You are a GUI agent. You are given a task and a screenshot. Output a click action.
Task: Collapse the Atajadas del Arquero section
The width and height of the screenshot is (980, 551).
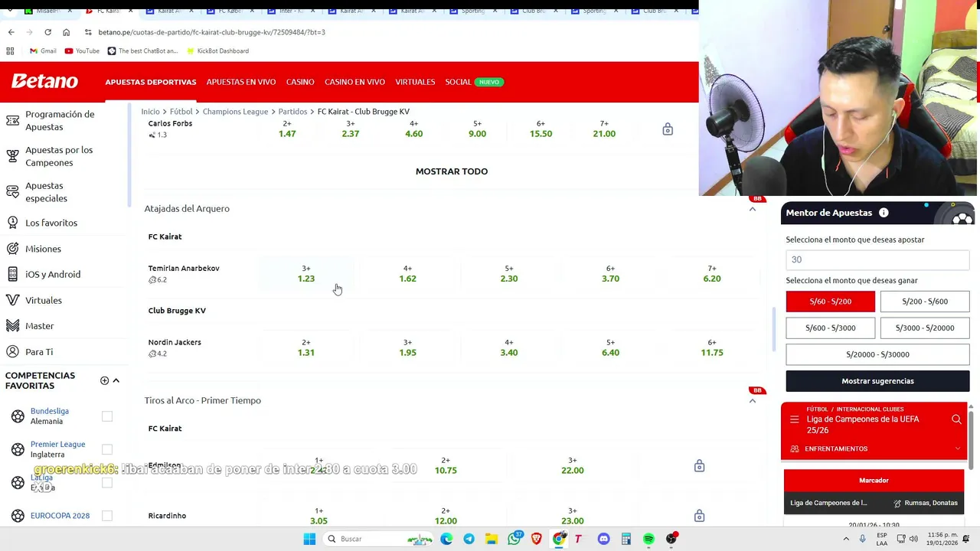click(752, 209)
